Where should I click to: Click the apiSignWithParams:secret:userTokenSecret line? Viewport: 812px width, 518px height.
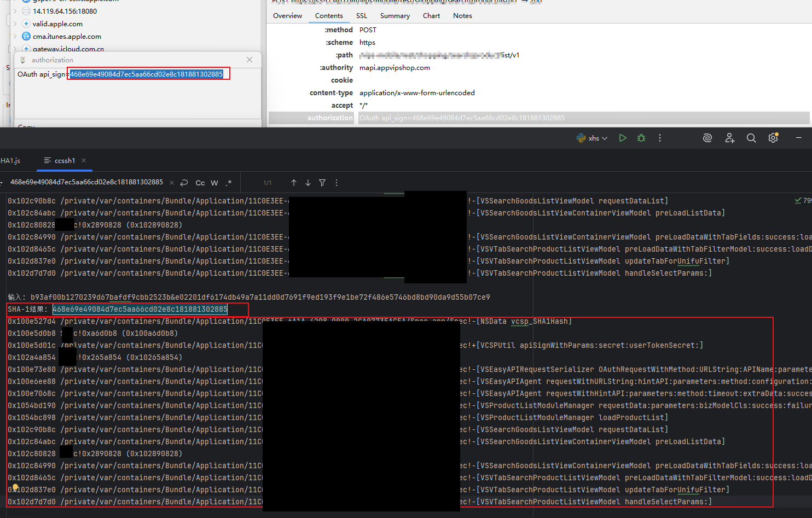(355, 345)
